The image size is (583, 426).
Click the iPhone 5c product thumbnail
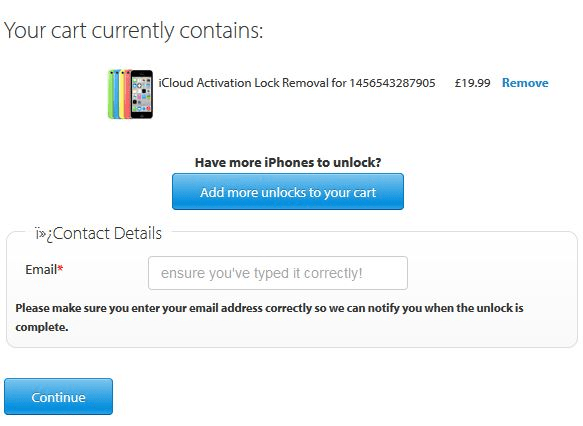pos(131,94)
